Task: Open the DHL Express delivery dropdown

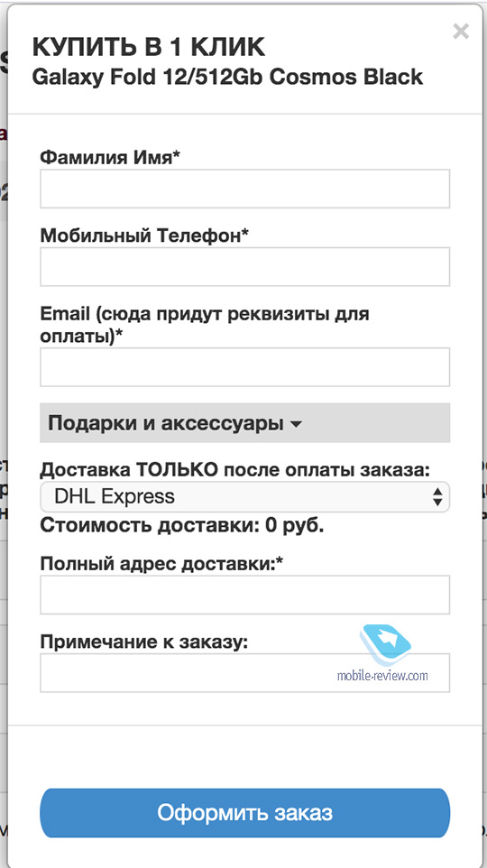Action: click(244, 496)
